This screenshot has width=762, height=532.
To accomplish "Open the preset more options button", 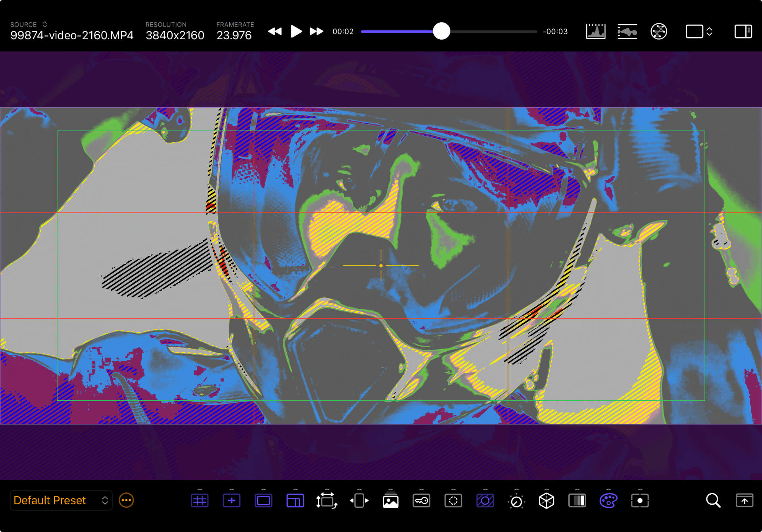I will [126, 500].
